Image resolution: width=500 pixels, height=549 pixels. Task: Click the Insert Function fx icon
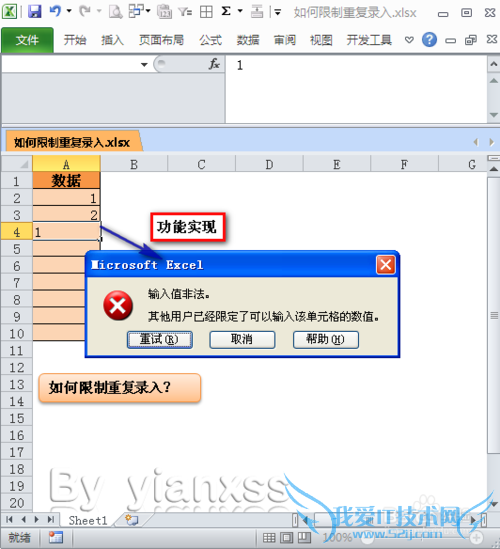click(214, 64)
